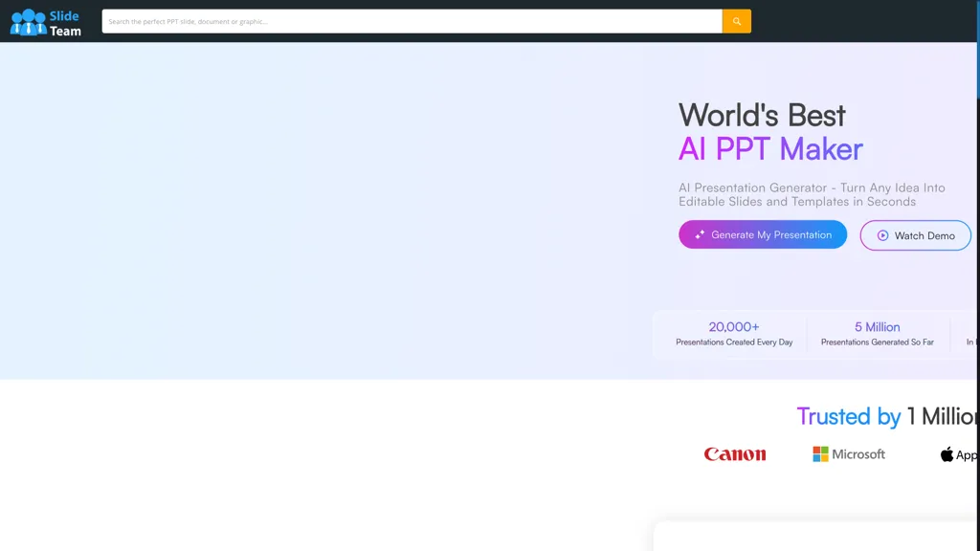980x551 pixels.
Task: Click 'Presentations Created Every Day' text
Action: click(x=734, y=342)
